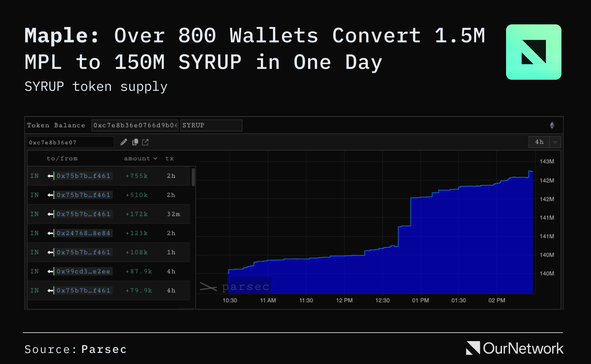Click the IN label in the +755k row
Viewport: 591px width, 364px height.
click(35, 176)
